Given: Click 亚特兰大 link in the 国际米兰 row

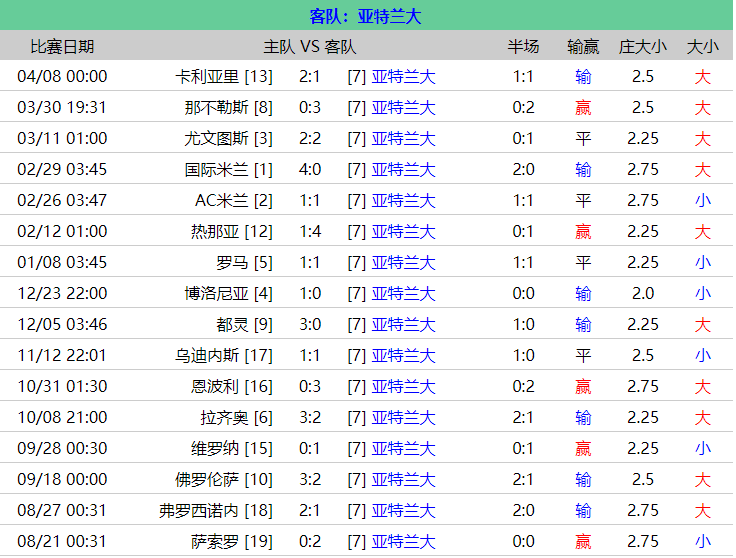Looking at the screenshot, I should click(403, 169).
